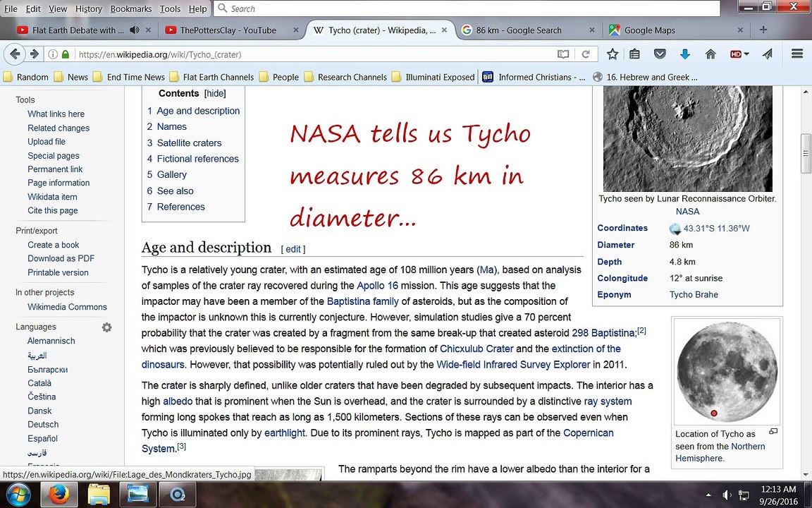Show hidden system tray icons
The width and height of the screenshot is (812, 508).
[708, 495]
